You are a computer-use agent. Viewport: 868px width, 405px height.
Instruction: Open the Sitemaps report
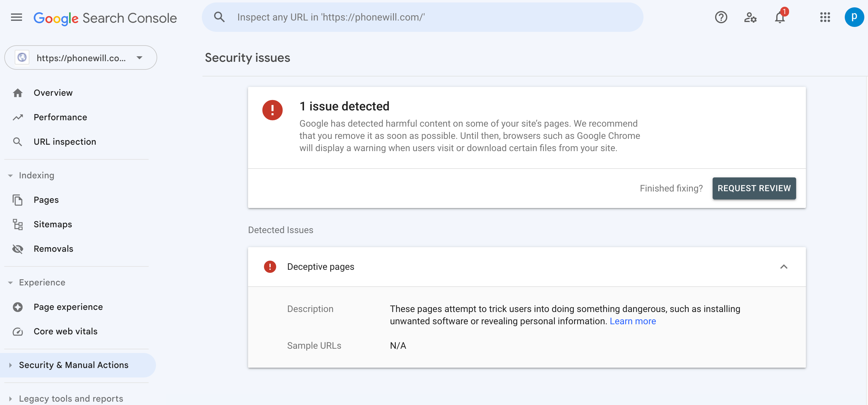53,224
